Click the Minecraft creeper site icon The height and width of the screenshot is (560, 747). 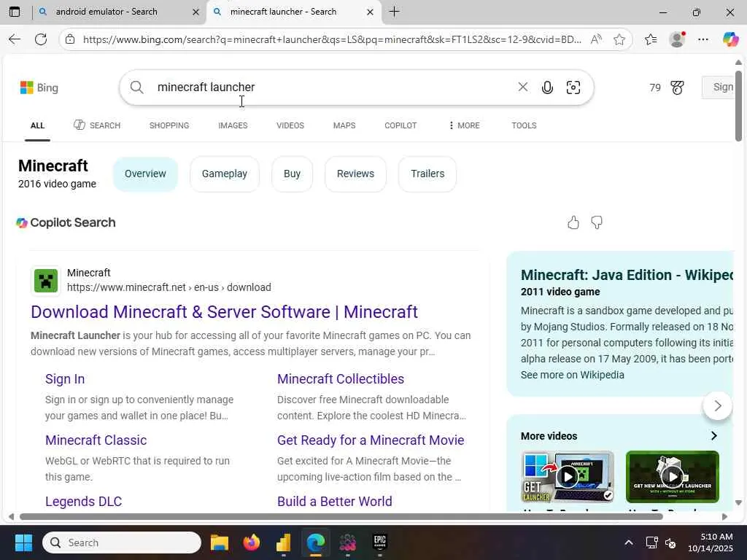coord(46,281)
